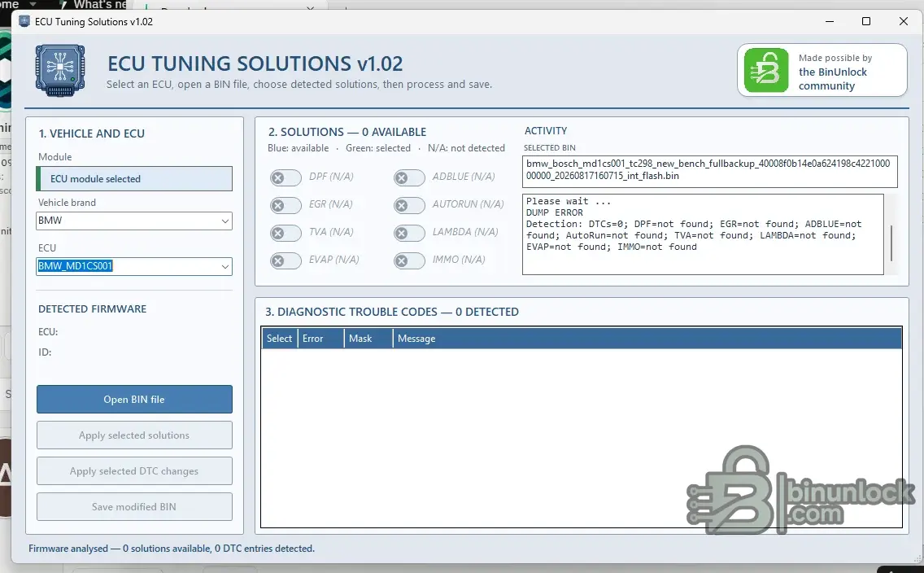Screen dimensions: 924x573
Task: Click the selected BIN filename field
Action: pos(709,172)
